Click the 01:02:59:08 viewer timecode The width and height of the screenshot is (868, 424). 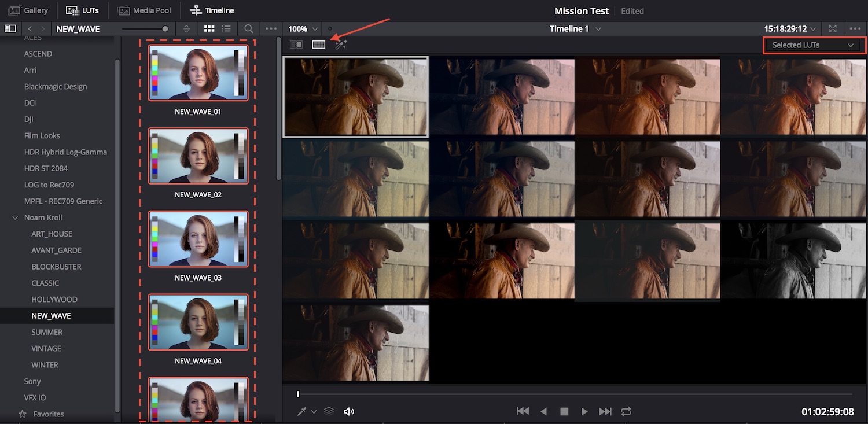point(827,412)
